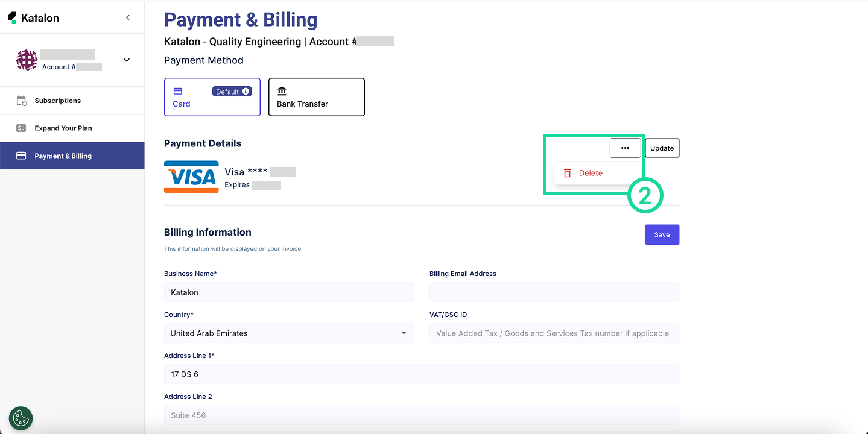Select Delete from the dropdown menu
The width and height of the screenshot is (868, 434).
coord(597,173)
